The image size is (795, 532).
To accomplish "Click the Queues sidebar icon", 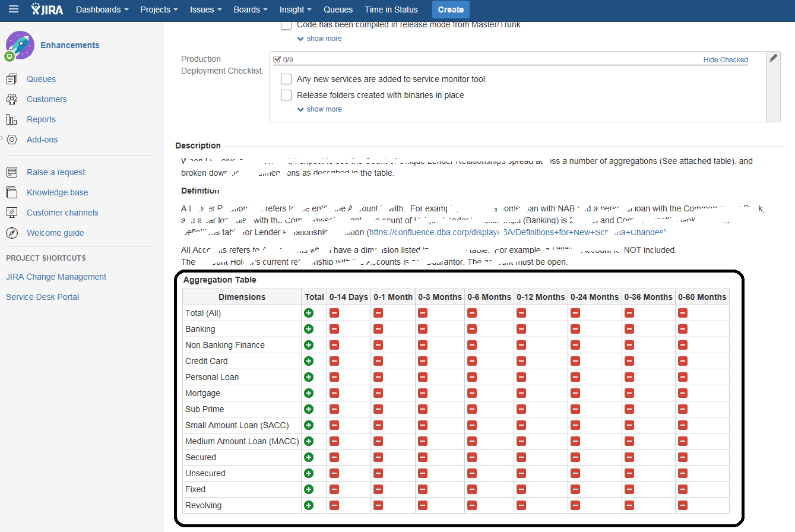I will click(x=12, y=79).
